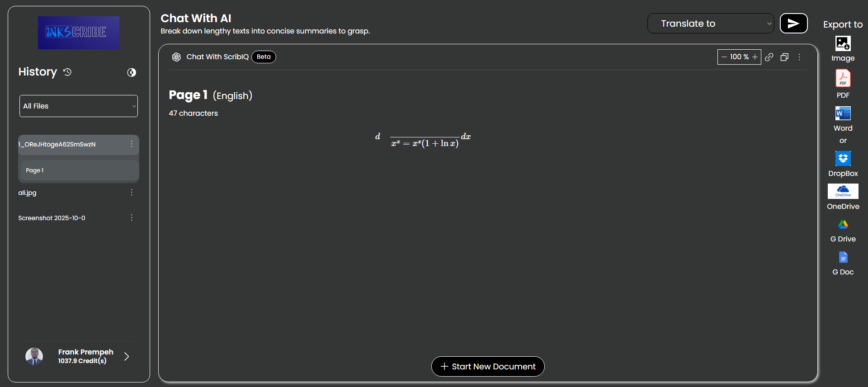This screenshot has width=868, height=387.
Task: Submit translation with send arrow button
Action: (x=793, y=24)
